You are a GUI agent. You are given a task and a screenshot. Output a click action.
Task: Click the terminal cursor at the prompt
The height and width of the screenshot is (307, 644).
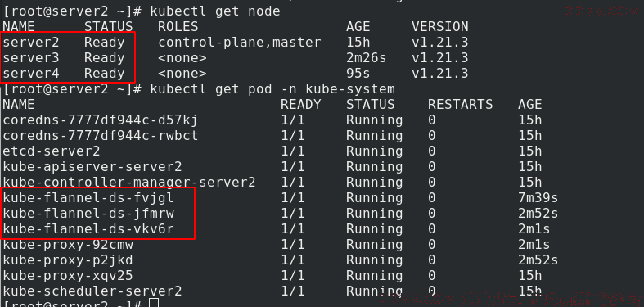154,303
